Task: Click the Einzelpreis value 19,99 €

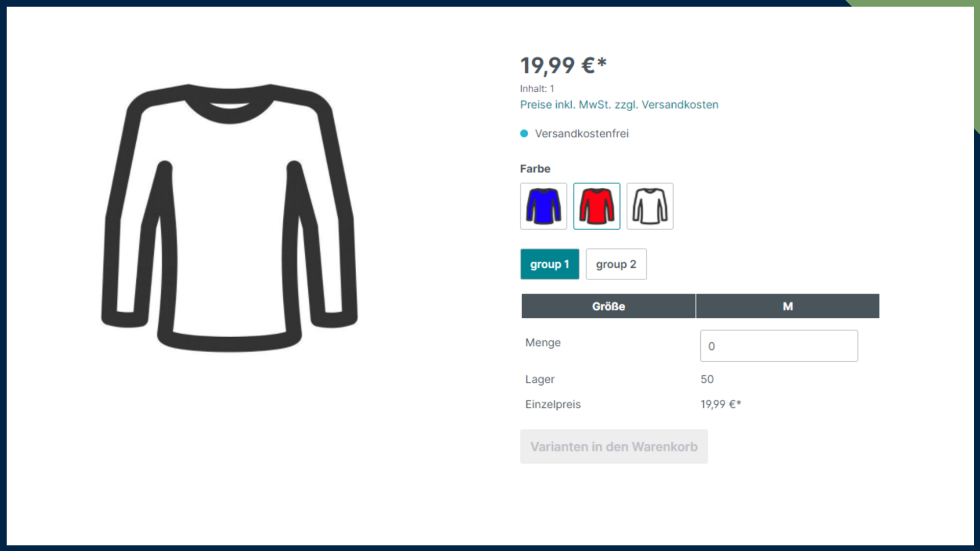Action: click(x=721, y=404)
